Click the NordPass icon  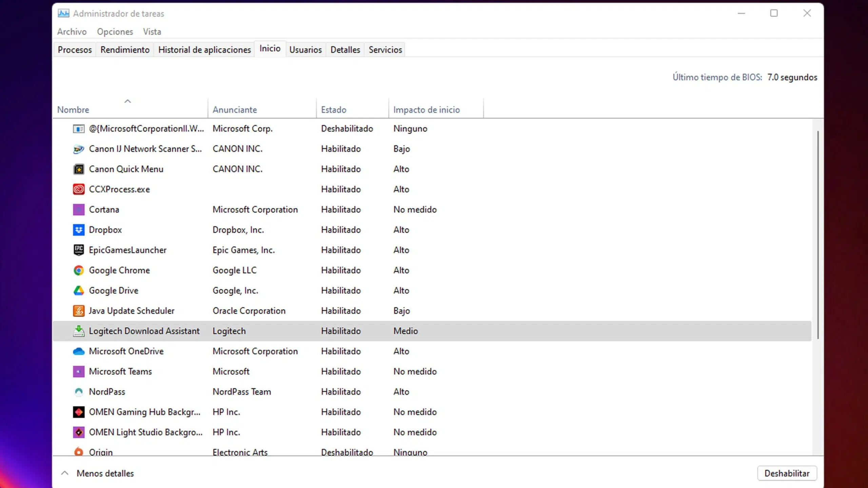pyautogui.click(x=79, y=392)
